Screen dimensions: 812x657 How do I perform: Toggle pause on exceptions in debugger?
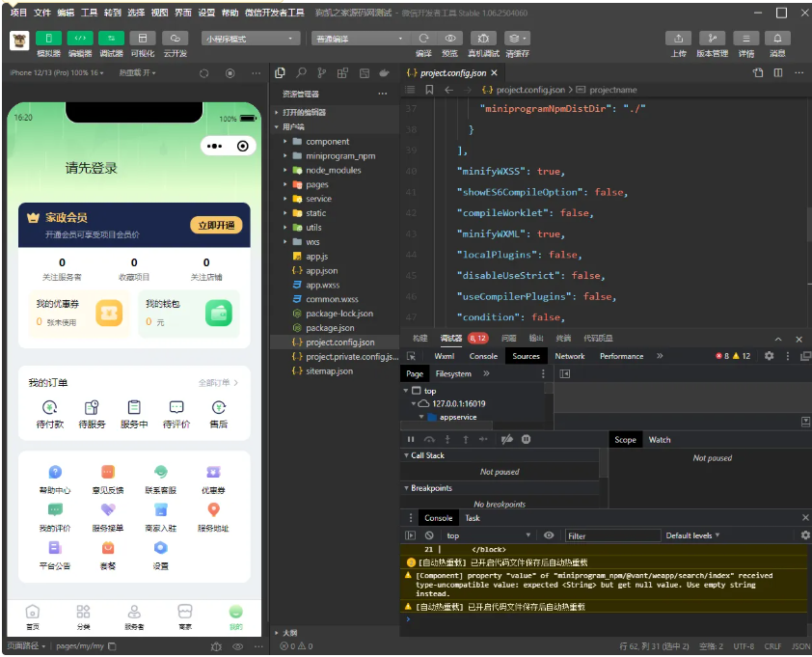click(x=528, y=439)
